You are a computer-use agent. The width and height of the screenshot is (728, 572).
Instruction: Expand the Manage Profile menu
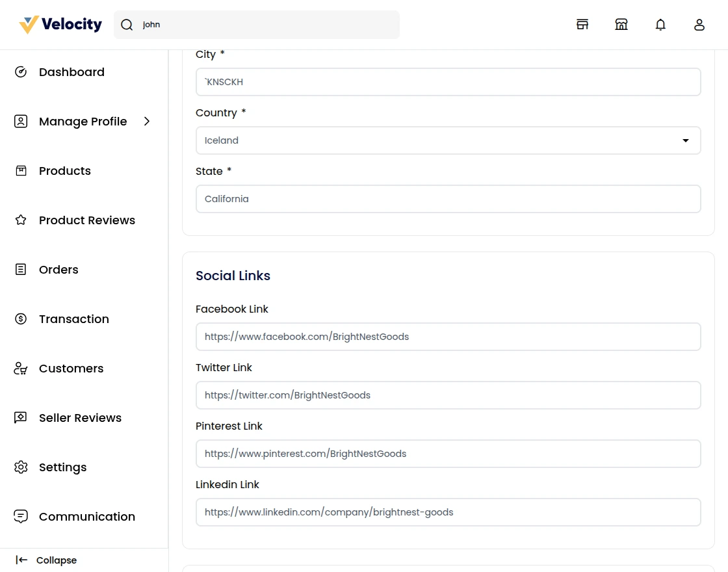(x=146, y=121)
